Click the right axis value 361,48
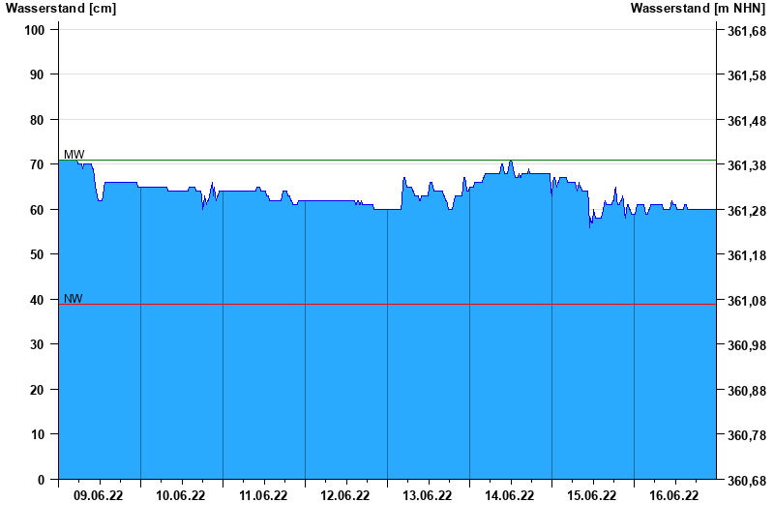Screen dimensions: 774x532 (x=747, y=121)
